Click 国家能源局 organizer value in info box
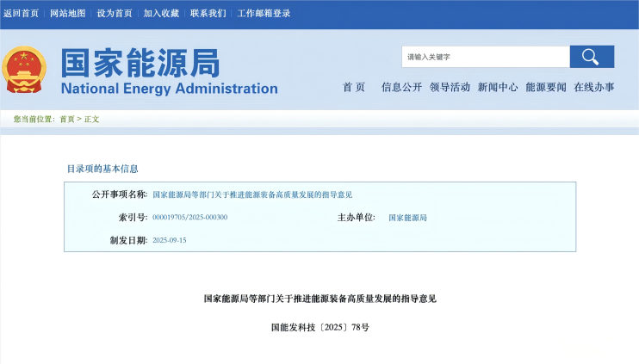This screenshot has height=364, width=639. [407, 218]
